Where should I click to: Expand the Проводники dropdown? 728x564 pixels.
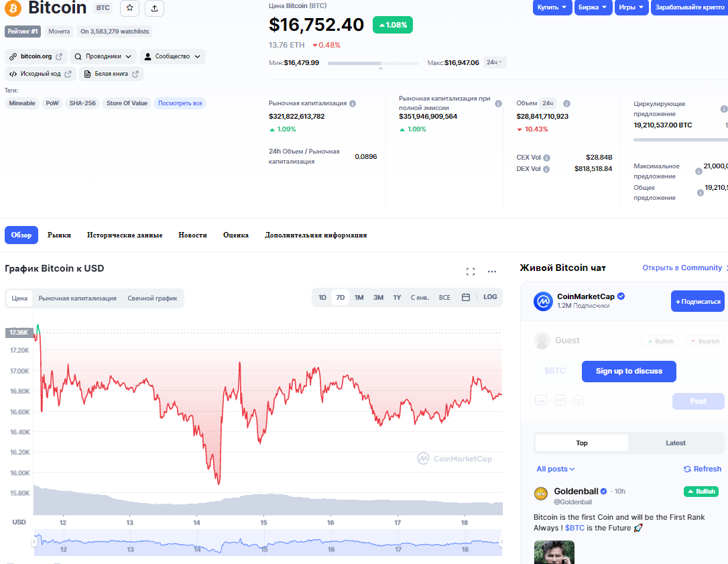103,56
